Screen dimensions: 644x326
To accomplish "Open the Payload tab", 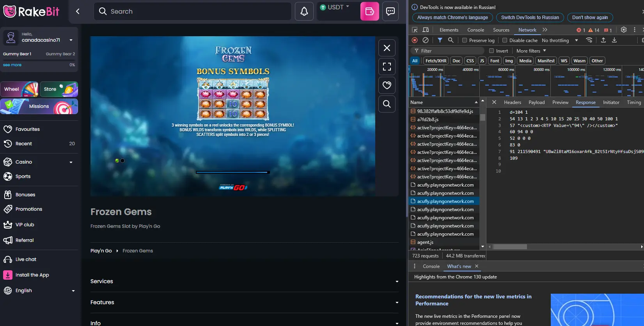I will tap(536, 102).
